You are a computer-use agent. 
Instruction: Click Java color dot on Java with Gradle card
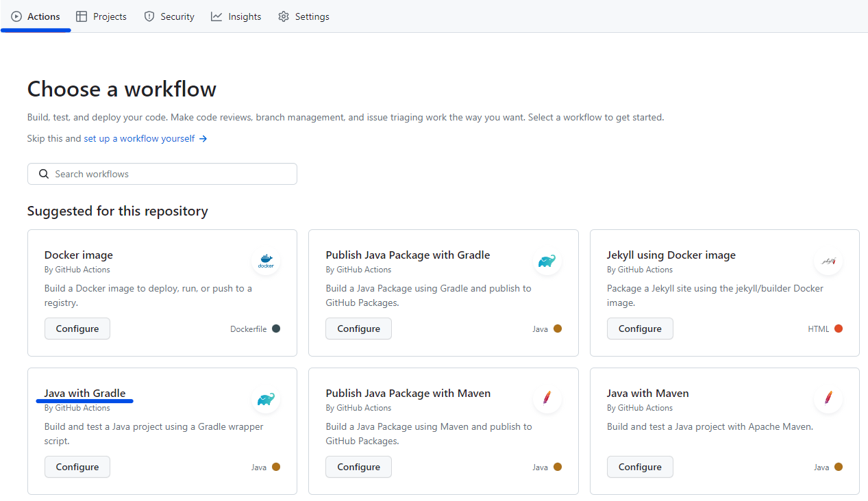pos(276,467)
